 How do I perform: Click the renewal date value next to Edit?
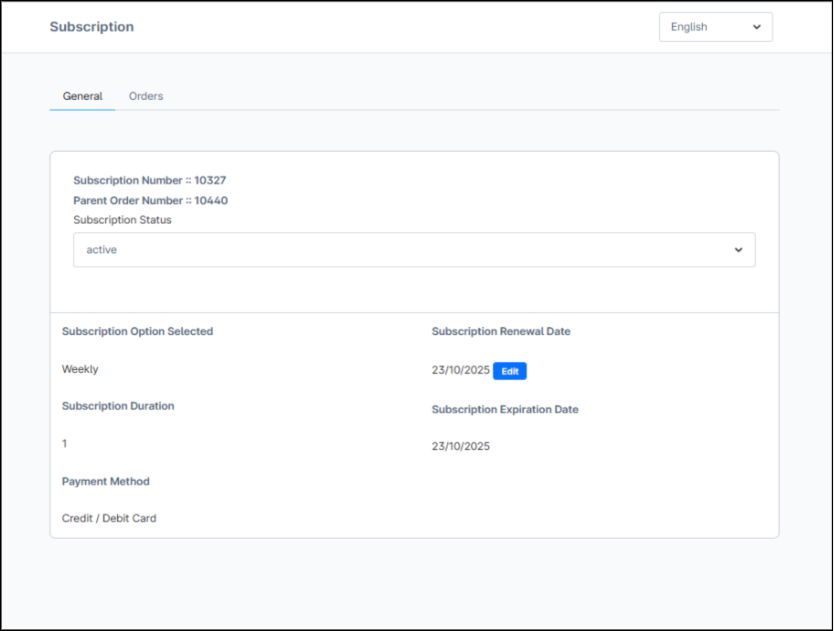[x=460, y=371]
